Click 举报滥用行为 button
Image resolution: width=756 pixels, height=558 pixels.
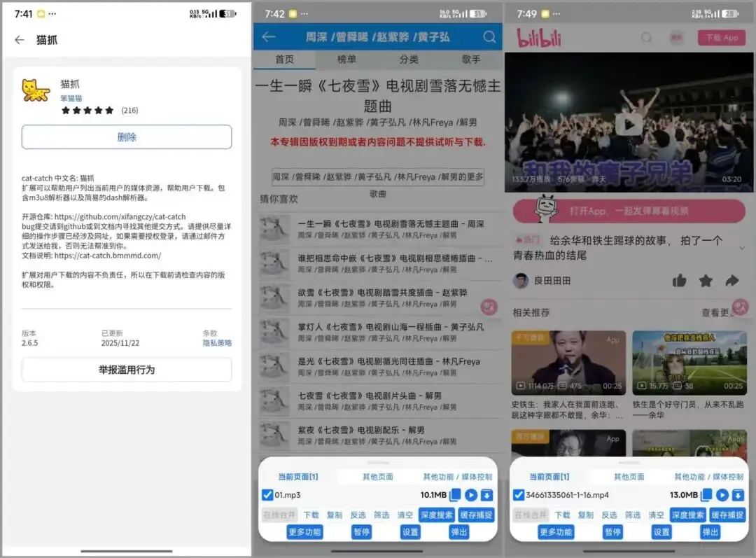[127, 370]
